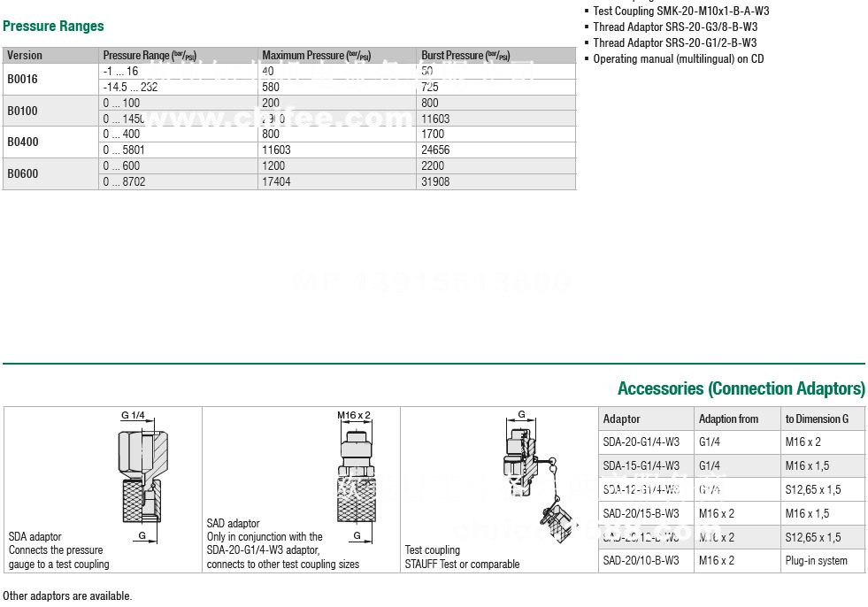The image size is (868, 607).
Task: Select "Operating manual (multilingual) on CD" line
Action: 678,59
